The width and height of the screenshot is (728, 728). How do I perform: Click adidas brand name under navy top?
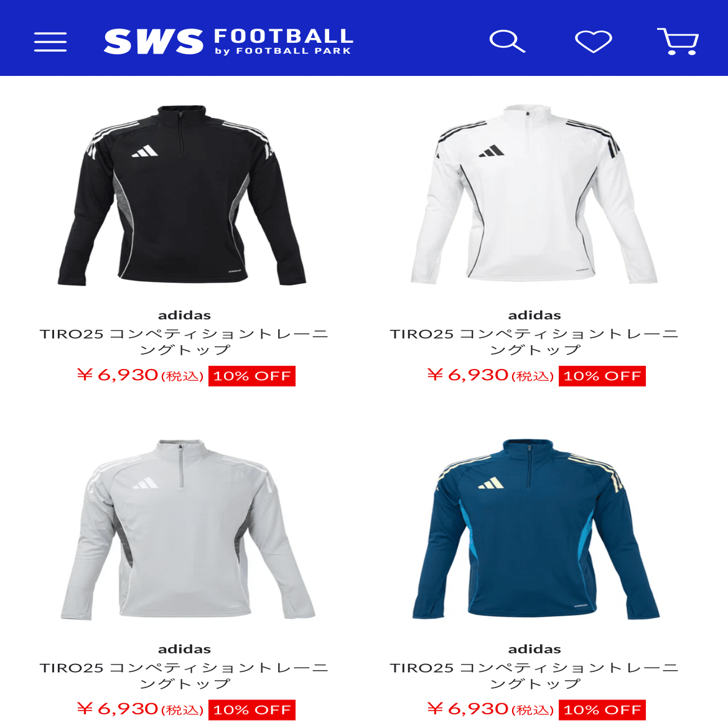coord(534,649)
